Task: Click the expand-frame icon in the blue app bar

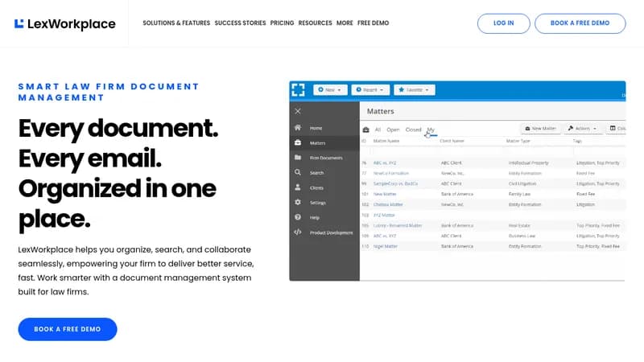Action: (298, 89)
